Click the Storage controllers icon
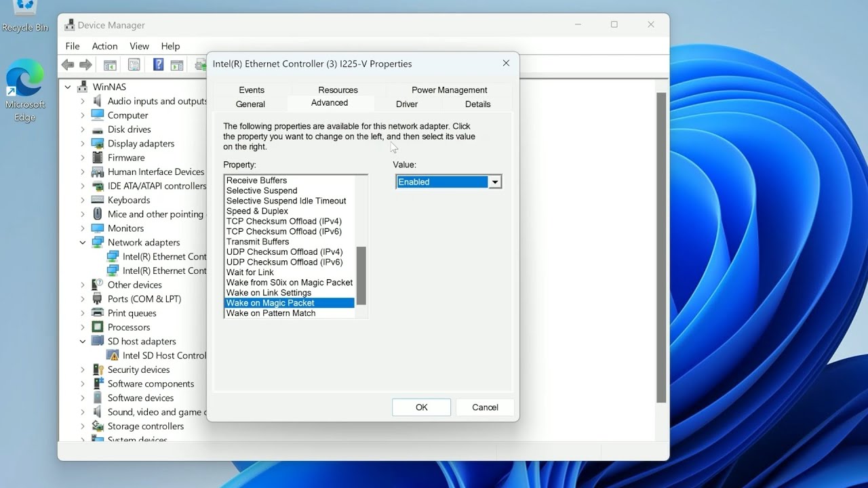This screenshot has height=488, width=868. (97, 426)
